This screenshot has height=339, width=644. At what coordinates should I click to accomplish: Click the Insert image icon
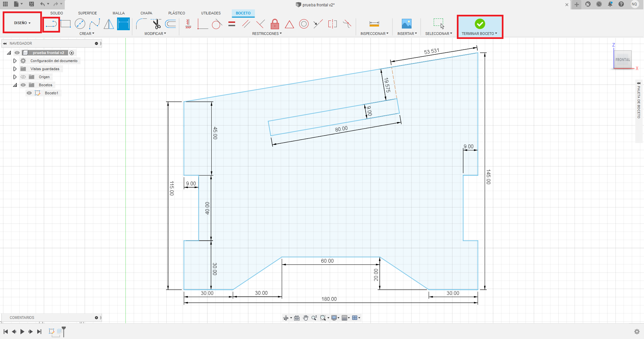407,24
